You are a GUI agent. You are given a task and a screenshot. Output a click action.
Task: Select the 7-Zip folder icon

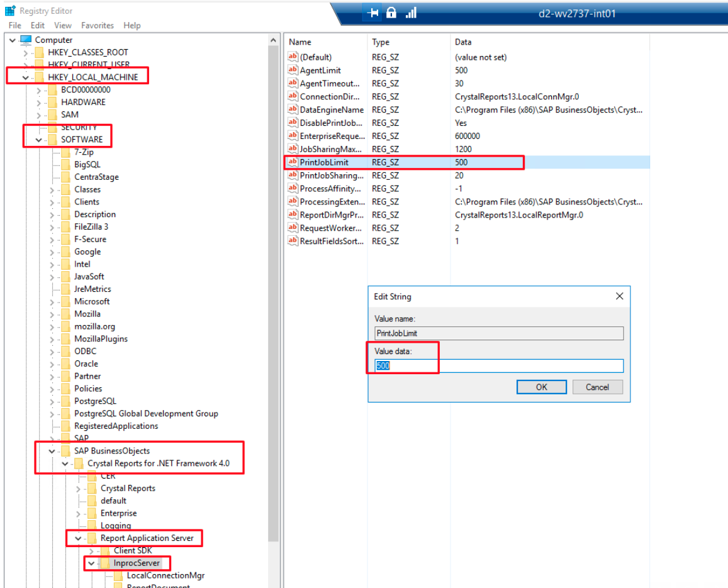(66, 152)
